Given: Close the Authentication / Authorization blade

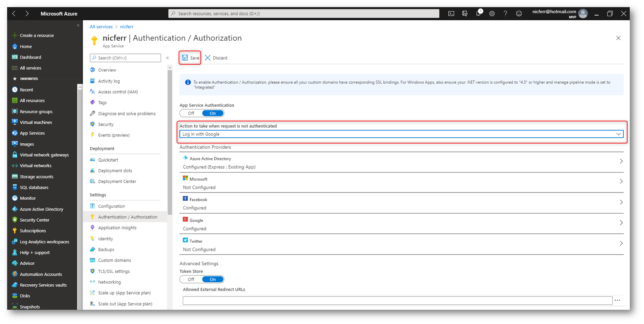Looking at the screenshot, I should tap(618, 38).
